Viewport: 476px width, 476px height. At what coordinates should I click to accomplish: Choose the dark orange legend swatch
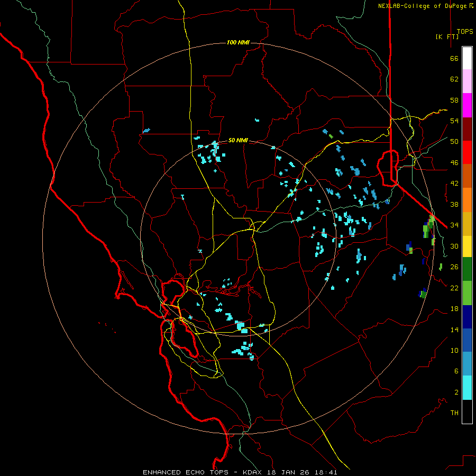(x=467, y=176)
